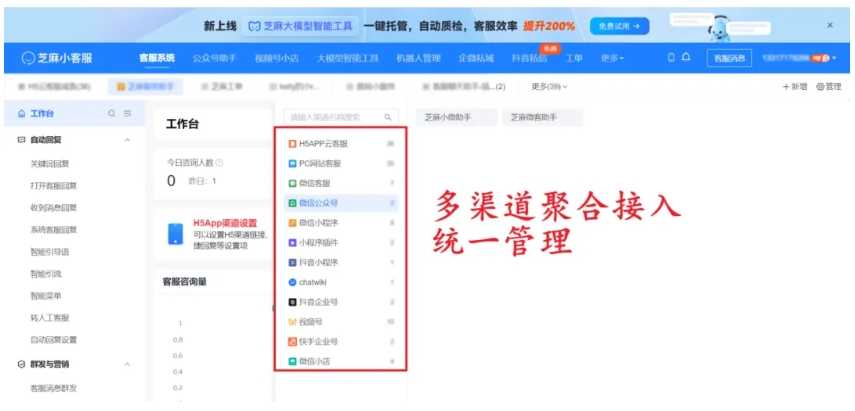Click the 微信小程序 channel icon
Image resolution: width=855 pixels, height=411 pixels.
coord(292,223)
